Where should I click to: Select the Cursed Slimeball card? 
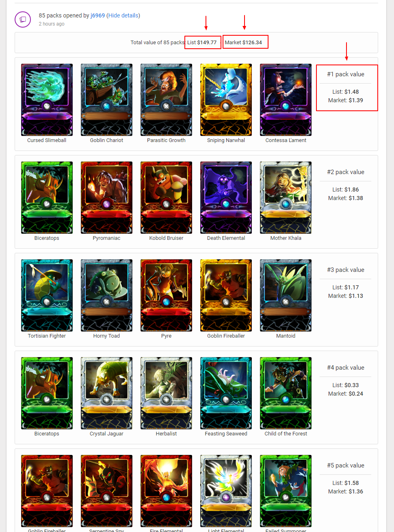click(47, 100)
